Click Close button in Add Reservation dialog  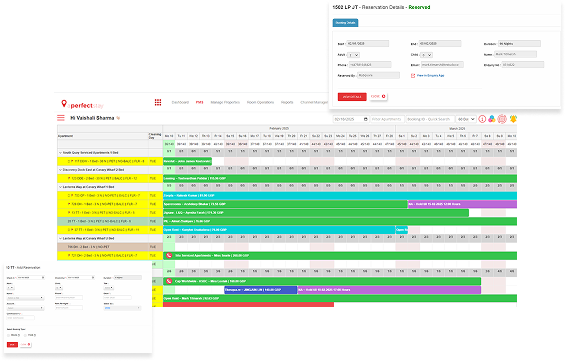(25, 345)
